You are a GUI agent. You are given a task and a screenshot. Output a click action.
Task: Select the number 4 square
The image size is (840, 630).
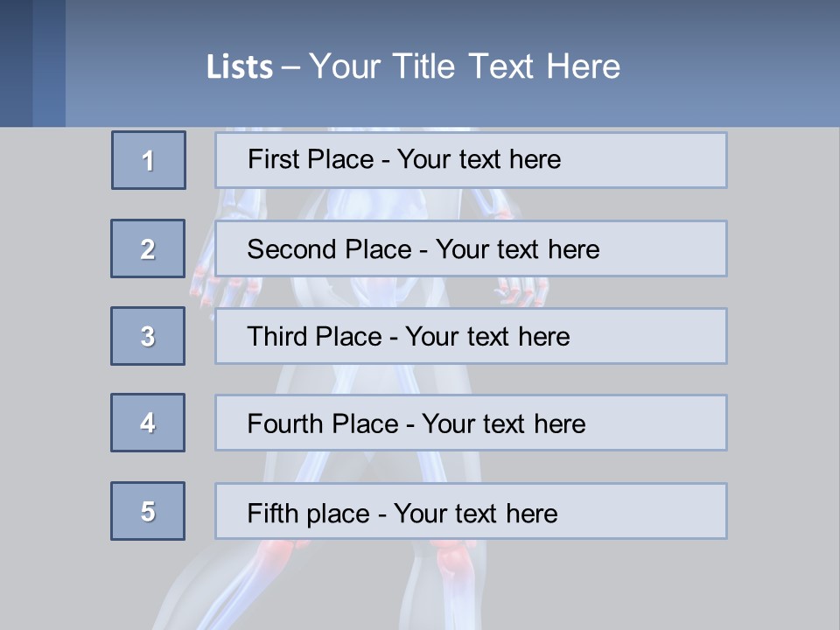click(x=148, y=423)
